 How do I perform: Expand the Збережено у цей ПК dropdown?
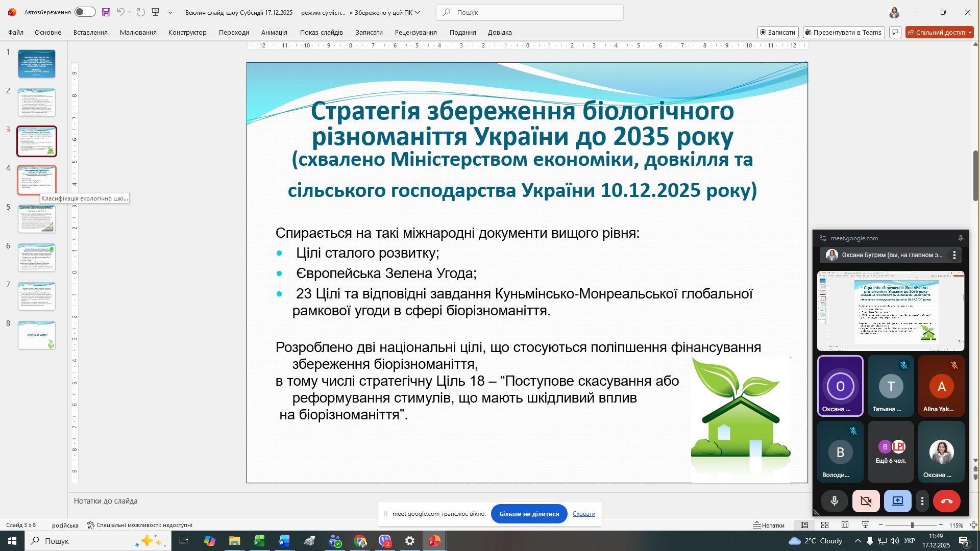418,12
